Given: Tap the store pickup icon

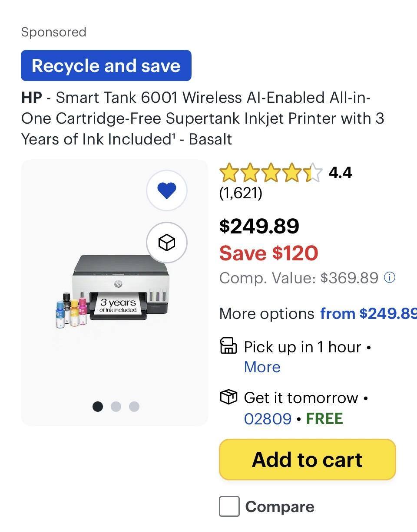Looking at the screenshot, I should coord(228,346).
